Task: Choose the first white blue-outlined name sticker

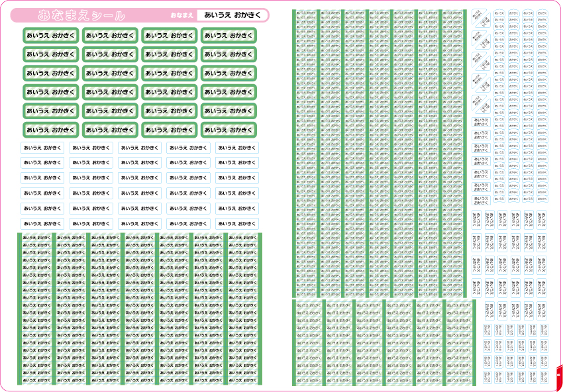Action: tap(42, 148)
